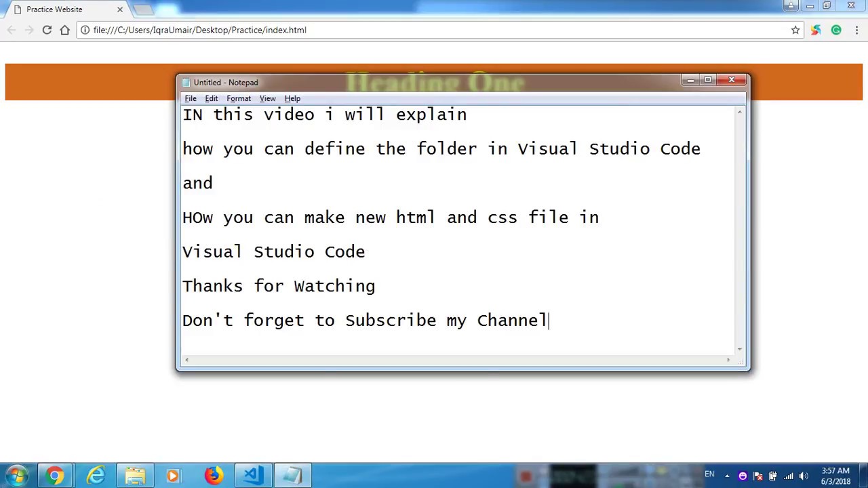The height and width of the screenshot is (488, 868).
Task: Click the EN language indicator
Action: point(709,474)
